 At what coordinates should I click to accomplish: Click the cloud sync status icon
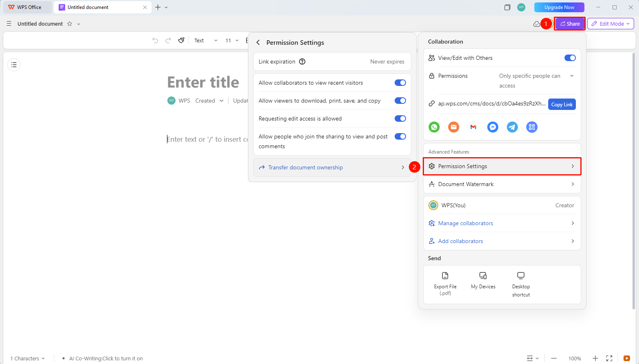pyautogui.click(x=537, y=24)
